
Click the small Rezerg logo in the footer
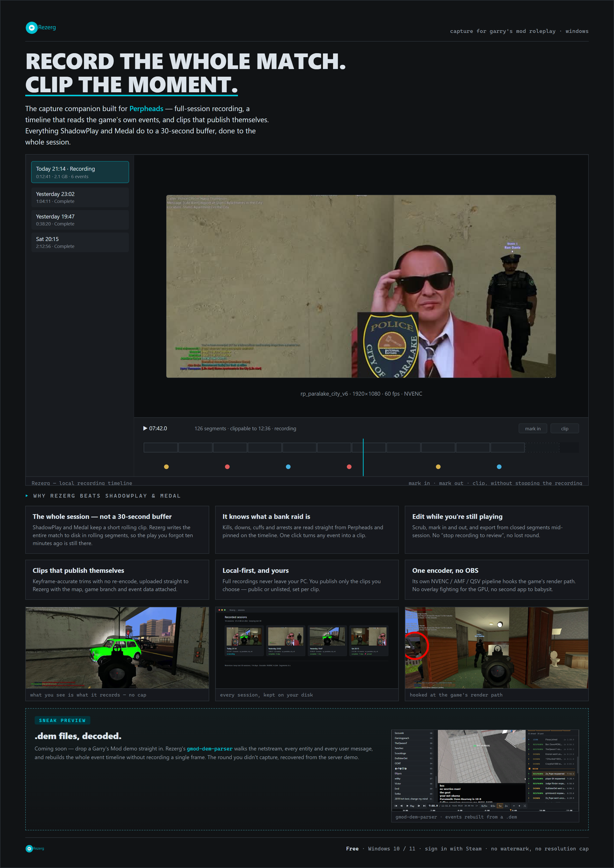[x=35, y=848]
